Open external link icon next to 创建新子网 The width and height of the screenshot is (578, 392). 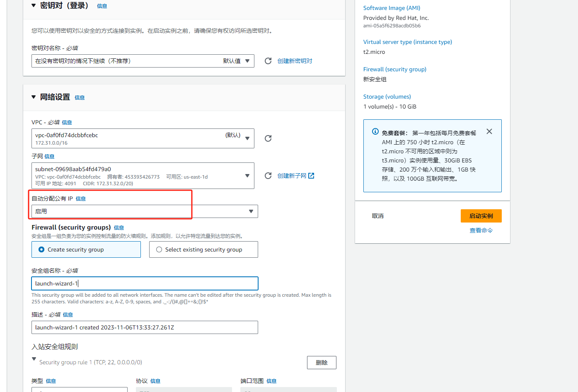click(x=311, y=176)
